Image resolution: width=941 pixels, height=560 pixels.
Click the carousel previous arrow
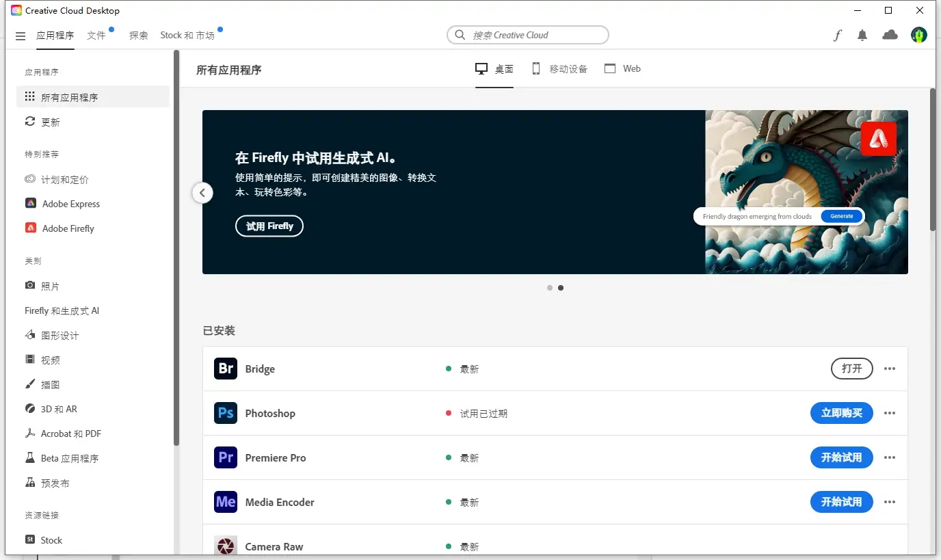point(202,193)
